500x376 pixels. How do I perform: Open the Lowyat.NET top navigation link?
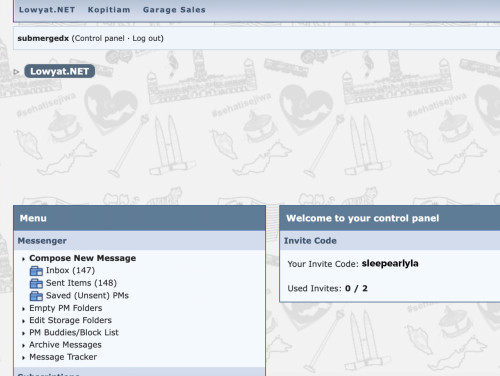click(47, 10)
